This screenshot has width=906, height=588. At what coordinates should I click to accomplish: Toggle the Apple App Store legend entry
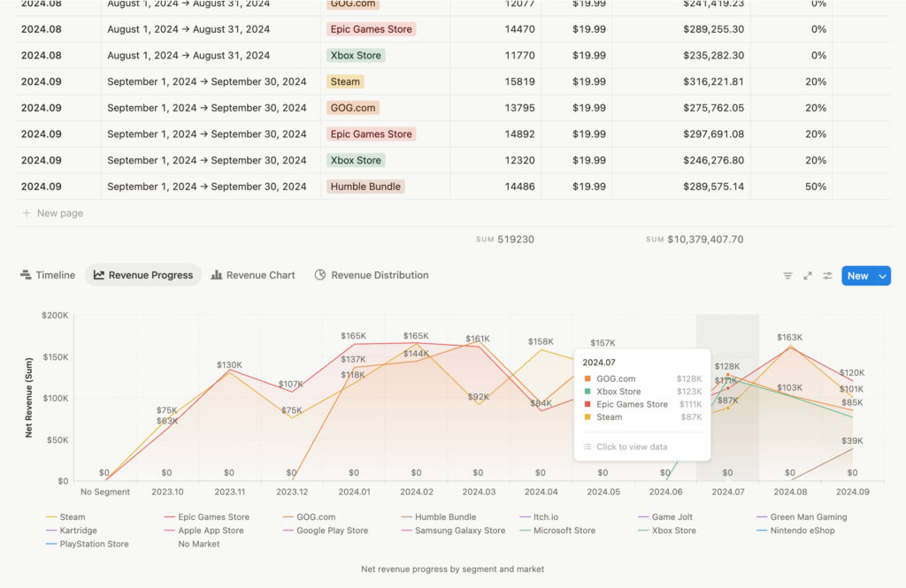tap(204, 531)
